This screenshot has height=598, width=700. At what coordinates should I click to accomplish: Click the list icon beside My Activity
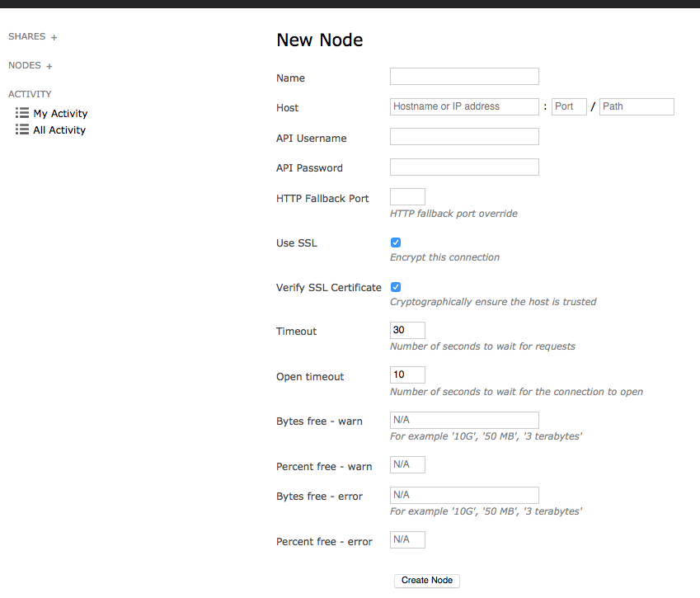click(22, 113)
